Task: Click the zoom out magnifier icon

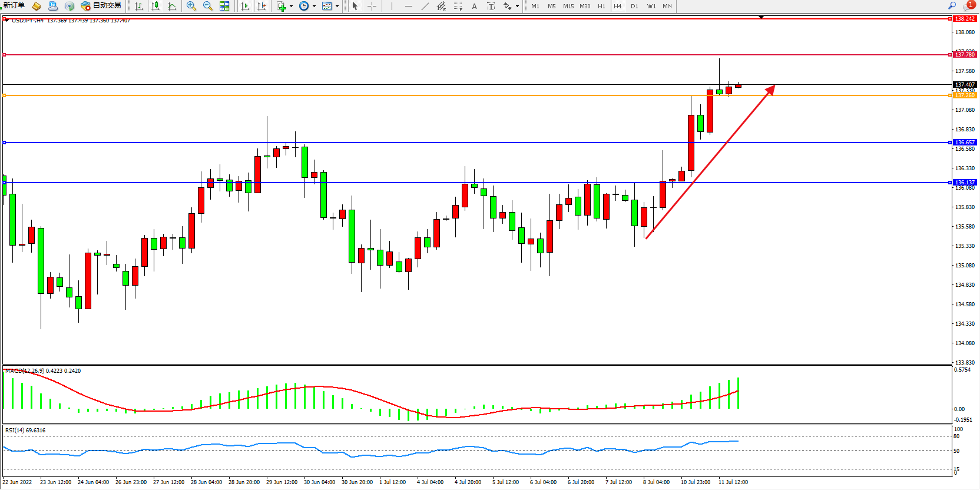Action: pos(208,6)
